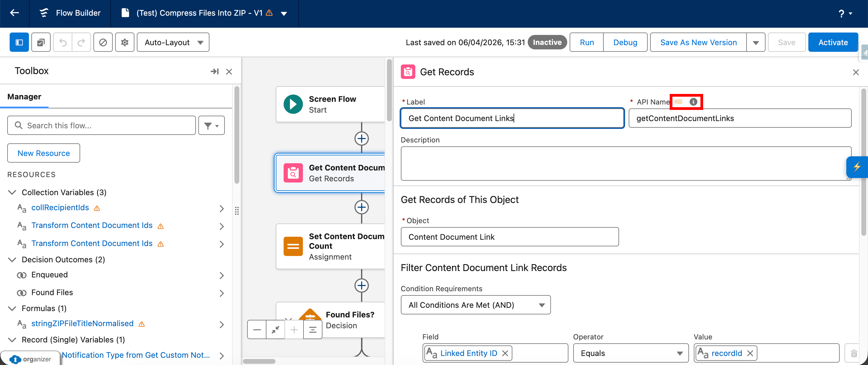Image resolution: width=868 pixels, height=365 pixels.
Task: Open flow settings gear icon
Action: (125, 42)
